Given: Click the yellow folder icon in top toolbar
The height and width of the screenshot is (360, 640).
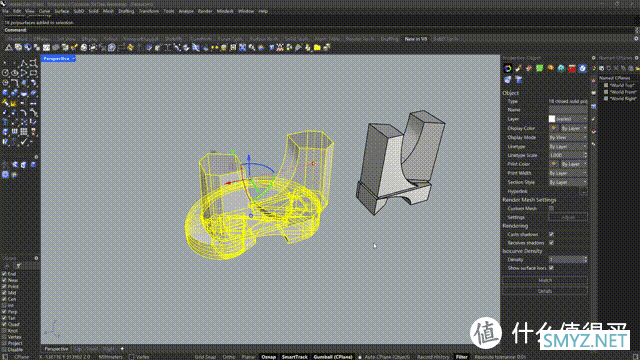Looking at the screenshot, I should (317, 48).
